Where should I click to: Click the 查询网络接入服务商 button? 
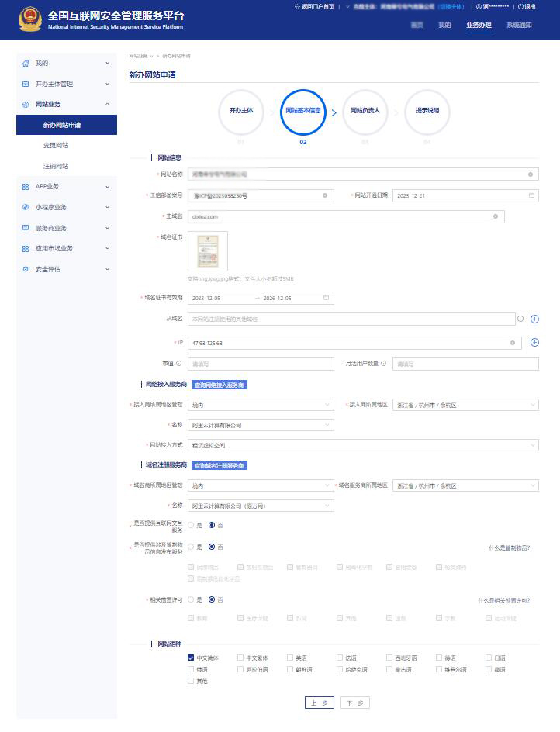(x=220, y=385)
